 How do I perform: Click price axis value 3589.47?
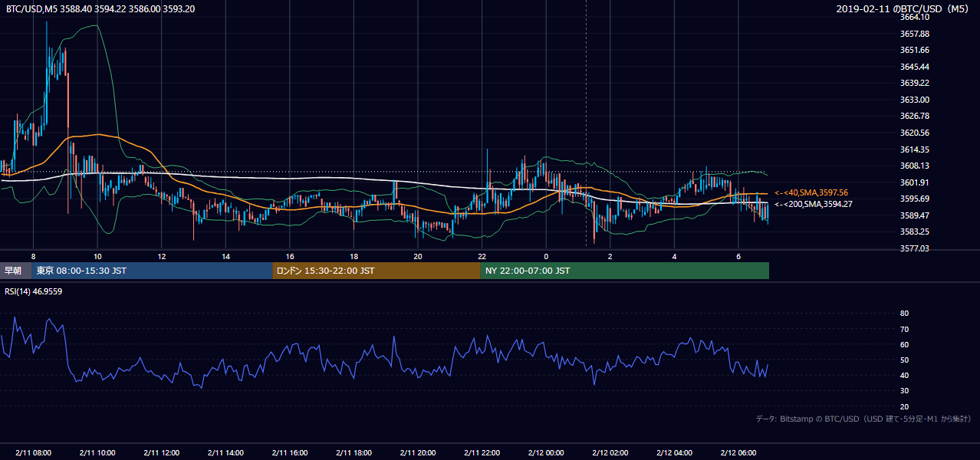click(x=914, y=215)
